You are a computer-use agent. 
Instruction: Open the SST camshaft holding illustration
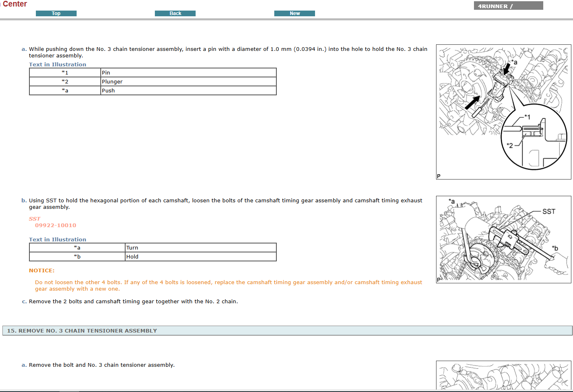click(503, 239)
